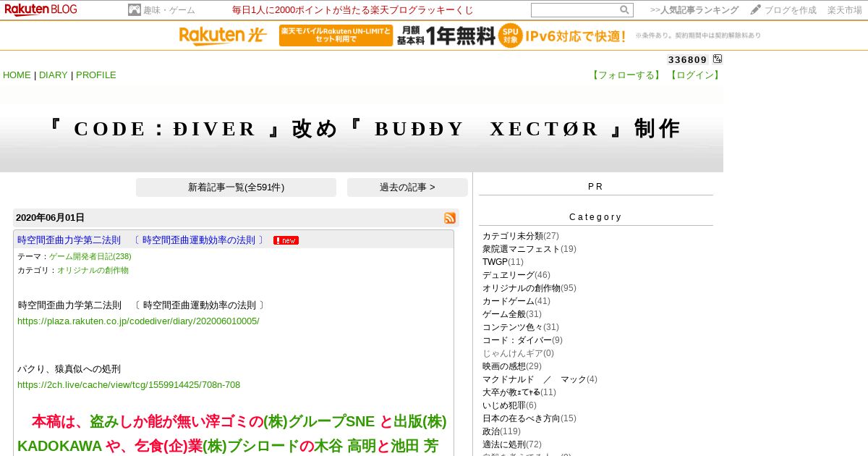Open theme ゲーム開発者日記(238) link

click(x=90, y=256)
